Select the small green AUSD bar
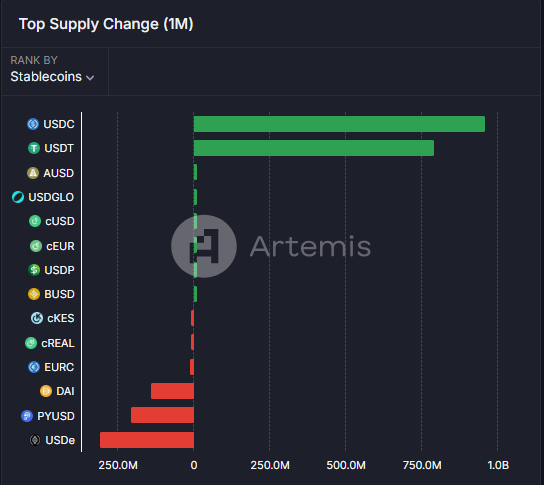This screenshot has width=544, height=485. click(195, 172)
